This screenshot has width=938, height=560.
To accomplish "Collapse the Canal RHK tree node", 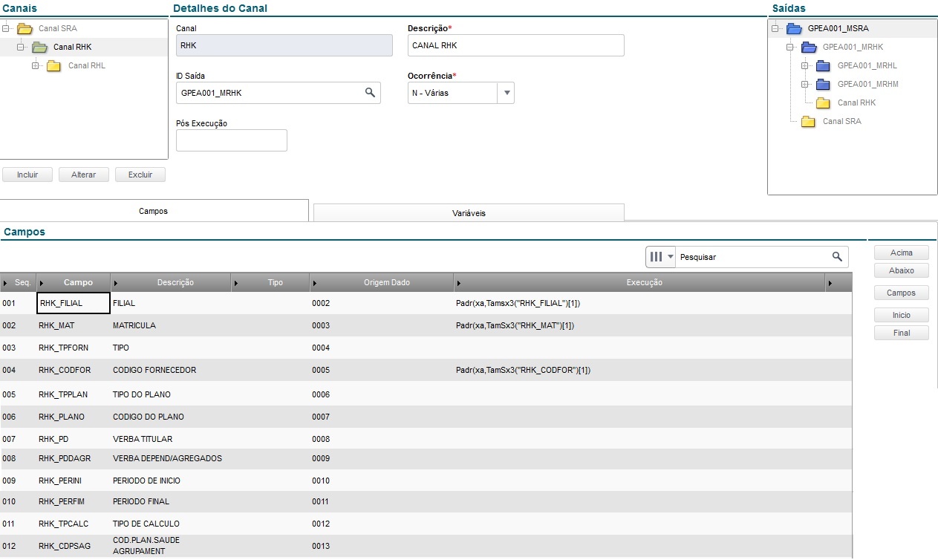I will coord(20,48).
